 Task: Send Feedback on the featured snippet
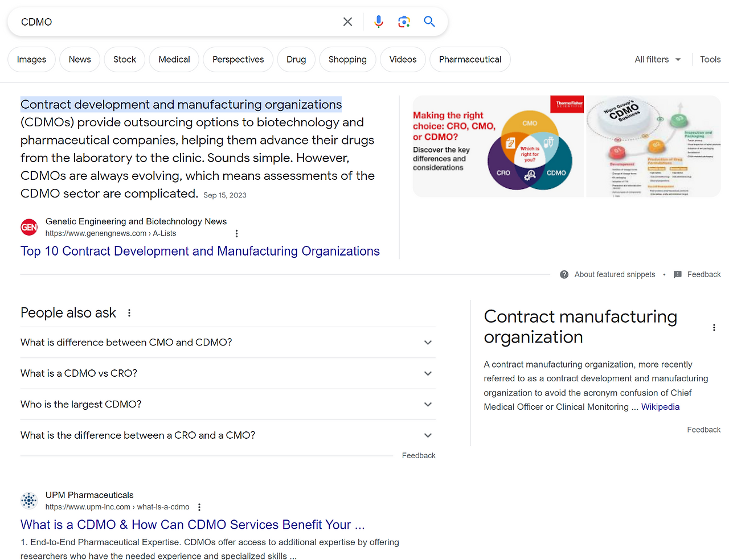click(x=704, y=274)
